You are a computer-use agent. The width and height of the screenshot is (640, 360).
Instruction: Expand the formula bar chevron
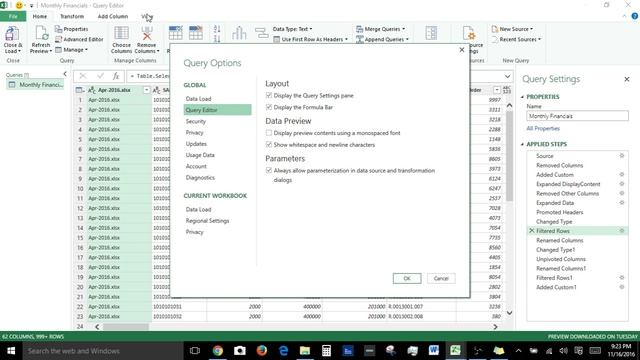[507, 76]
